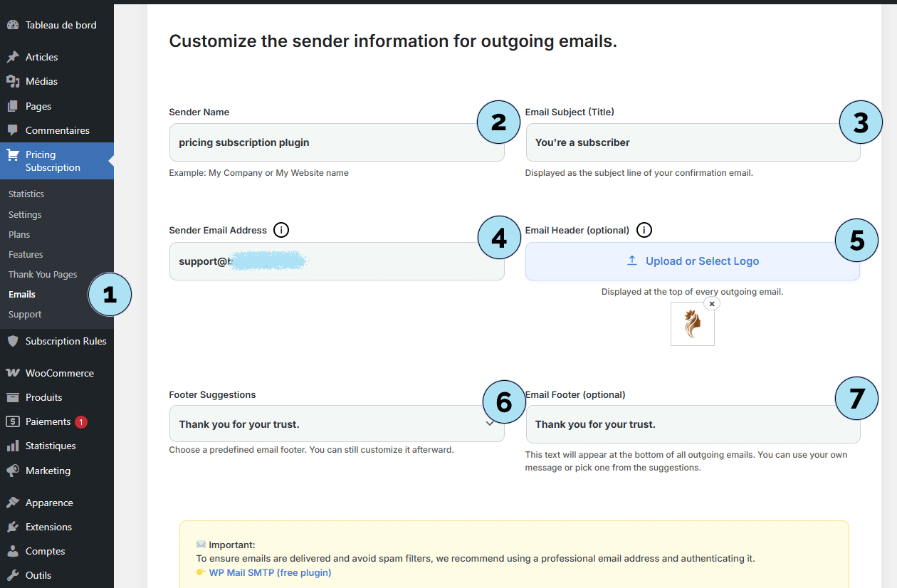
Task: Click the Tableau de bord dashboard icon
Action: tap(12, 25)
